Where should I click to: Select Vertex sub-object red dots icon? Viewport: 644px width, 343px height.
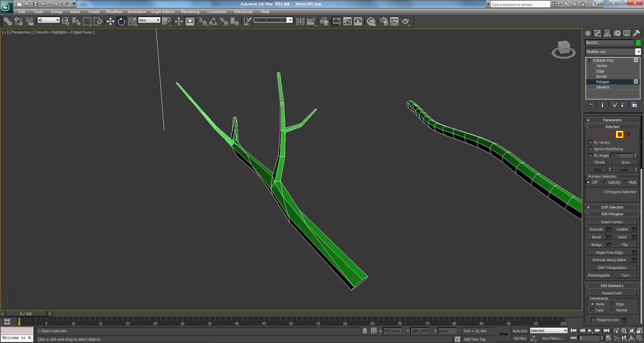point(596,134)
